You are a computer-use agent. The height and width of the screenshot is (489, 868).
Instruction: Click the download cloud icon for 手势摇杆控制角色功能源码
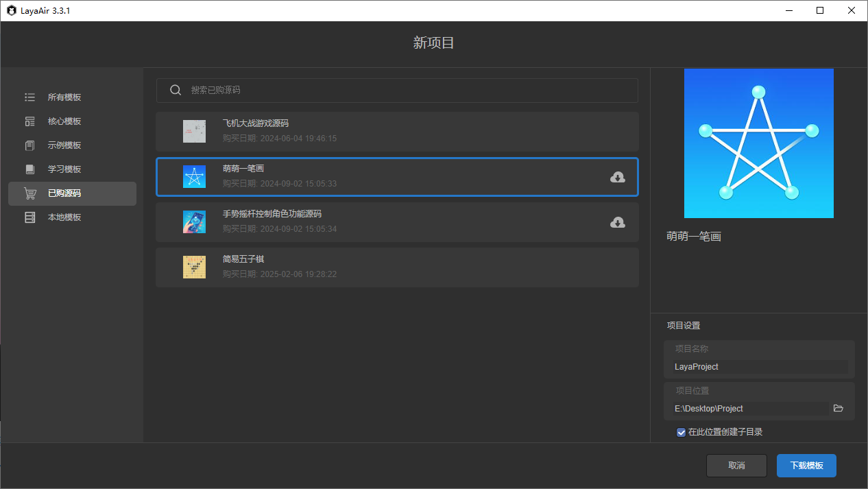click(617, 222)
